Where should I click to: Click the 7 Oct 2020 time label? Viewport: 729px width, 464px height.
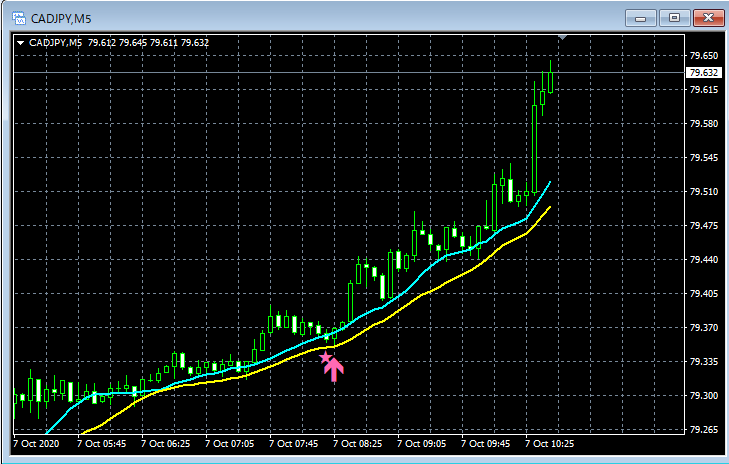(x=36, y=444)
